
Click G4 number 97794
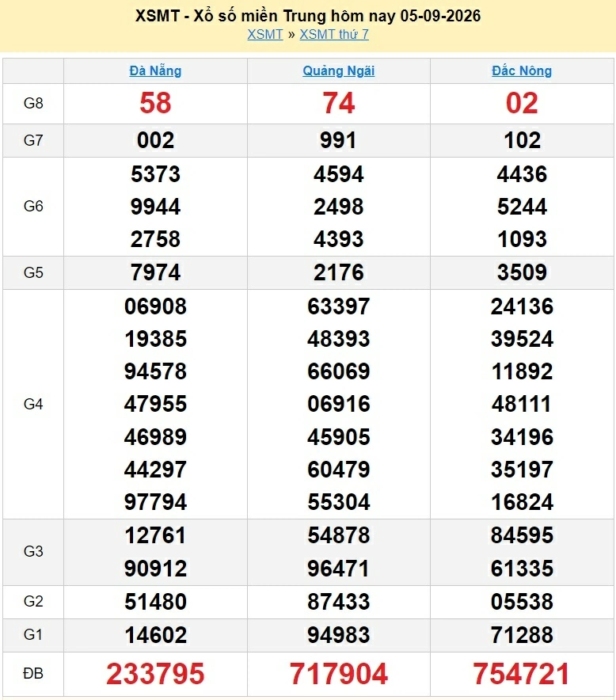point(155,502)
